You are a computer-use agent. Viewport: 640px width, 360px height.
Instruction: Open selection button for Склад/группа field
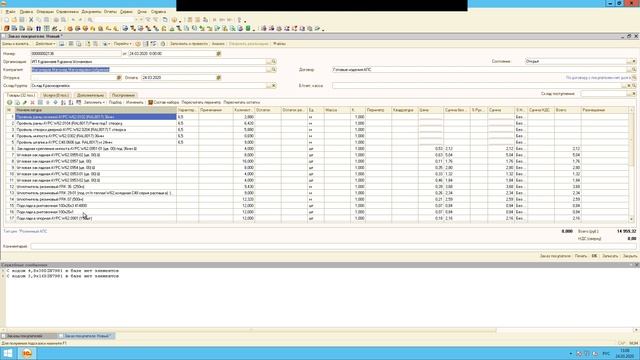point(269,86)
